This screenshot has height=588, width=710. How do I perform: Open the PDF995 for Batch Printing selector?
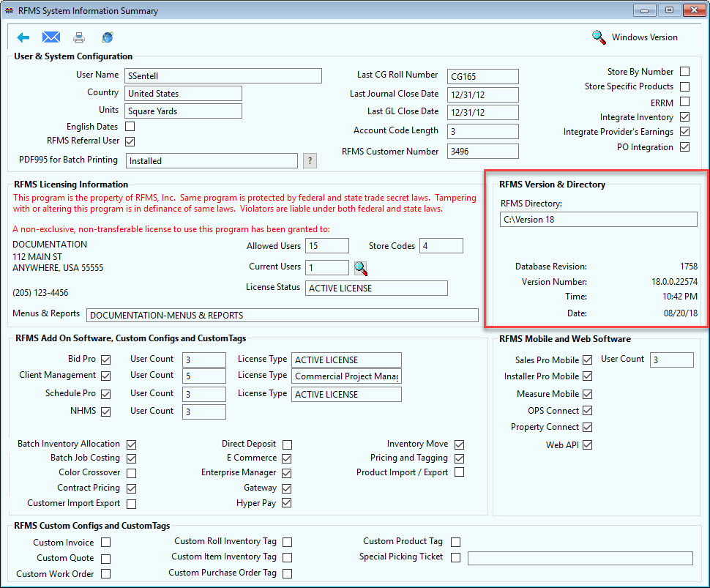tap(212, 160)
